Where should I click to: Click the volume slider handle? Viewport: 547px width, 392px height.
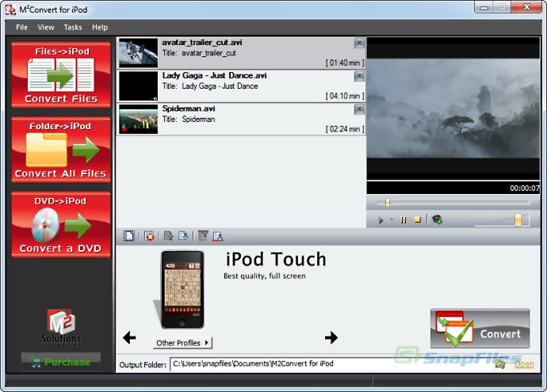(518, 220)
